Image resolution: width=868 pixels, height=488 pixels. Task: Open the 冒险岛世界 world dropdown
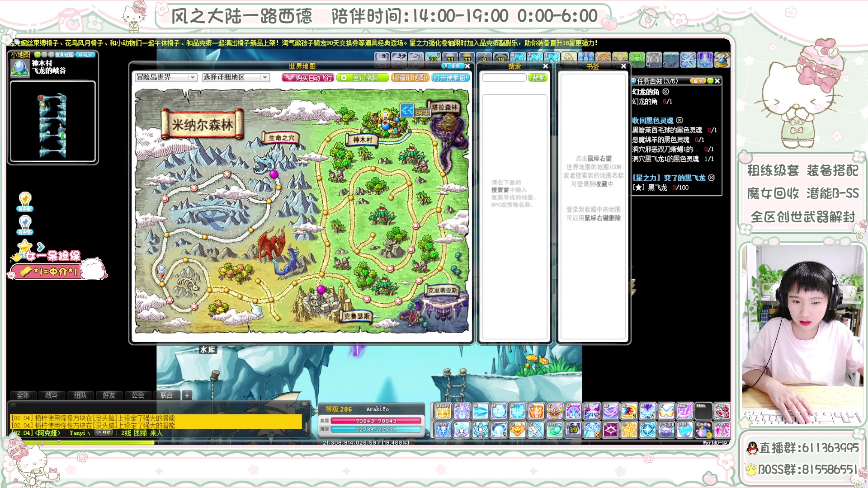pos(166,77)
